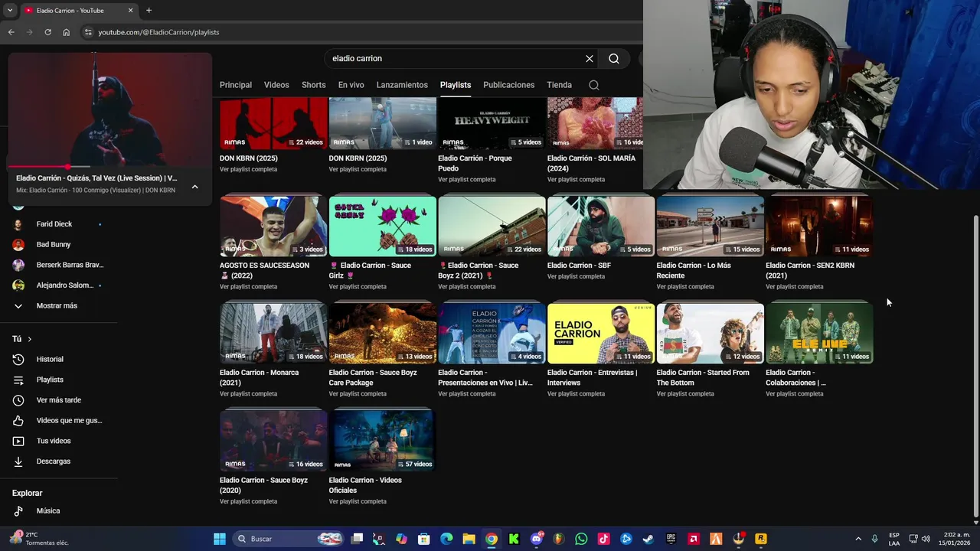Open Descargas in the sidebar
The image size is (980, 551).
[x=53, y=461]
